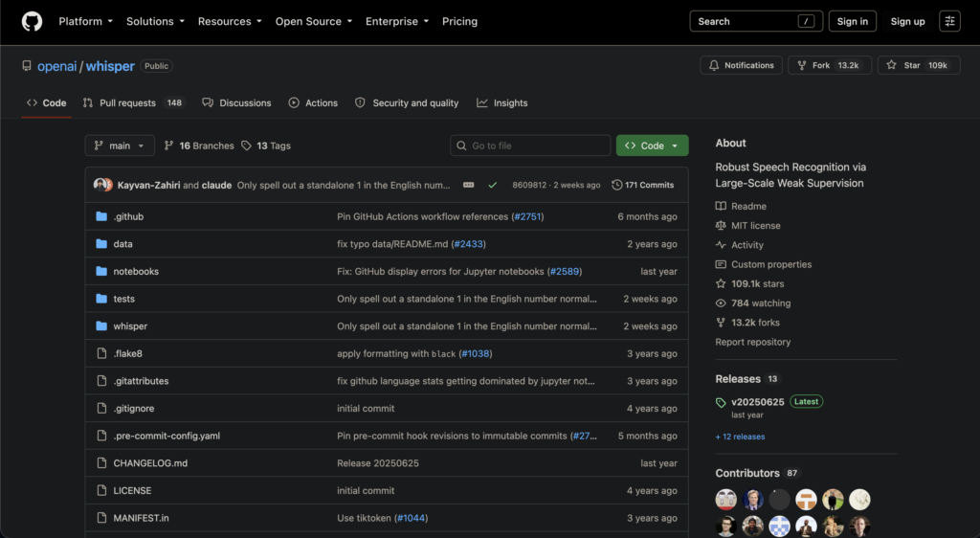Open pull request #1044 link

tap(412, 518)
